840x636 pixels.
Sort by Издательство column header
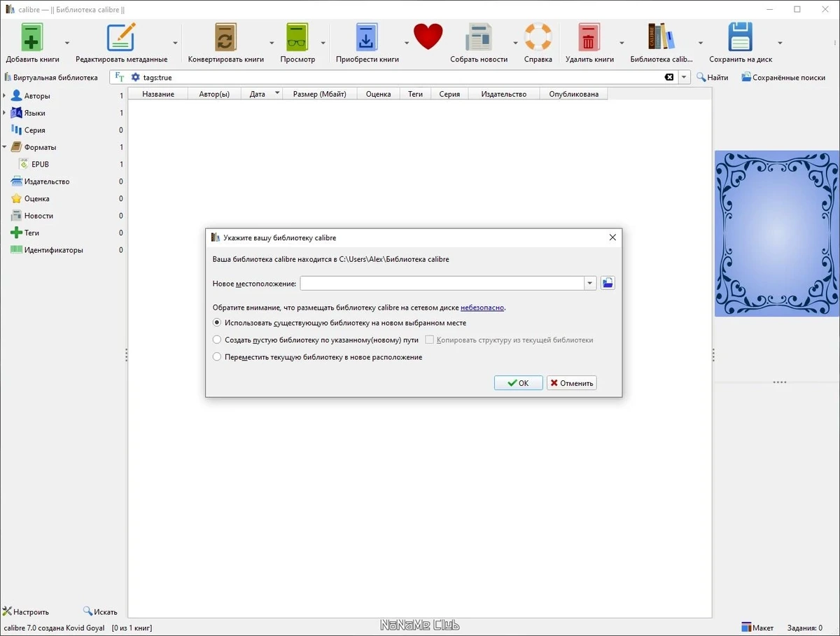(504, 94)
